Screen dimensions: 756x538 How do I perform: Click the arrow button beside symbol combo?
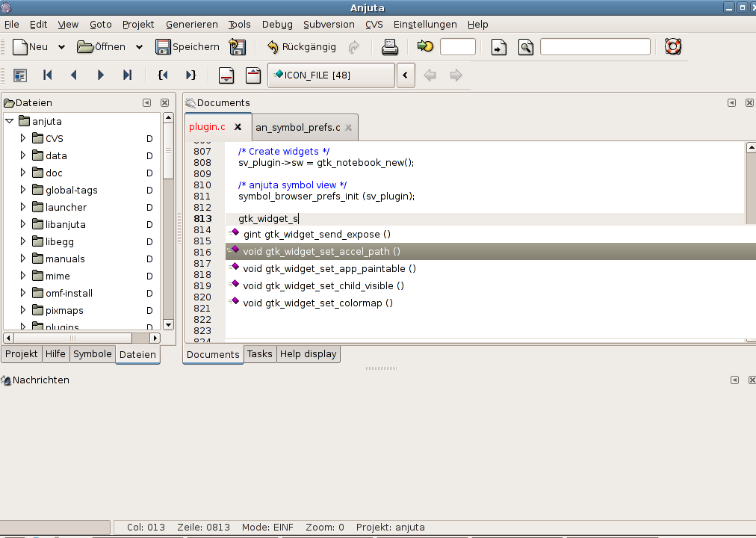coord(406,75)
